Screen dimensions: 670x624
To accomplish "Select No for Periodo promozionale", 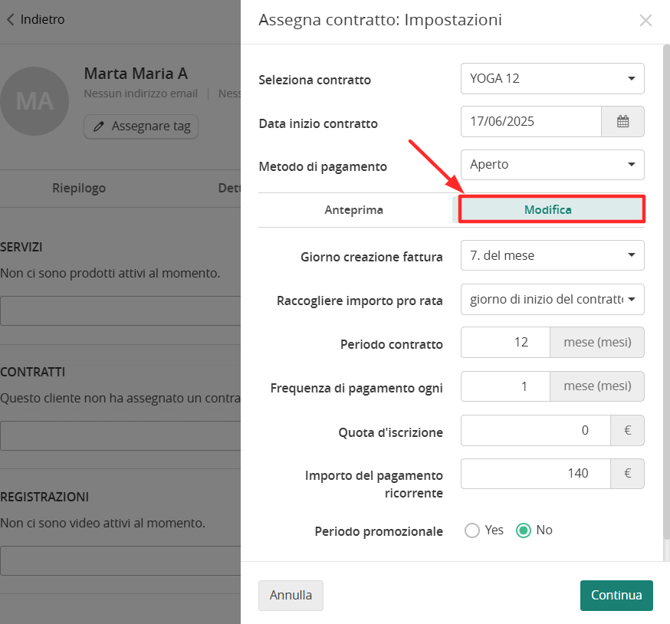I will [523, 530].
